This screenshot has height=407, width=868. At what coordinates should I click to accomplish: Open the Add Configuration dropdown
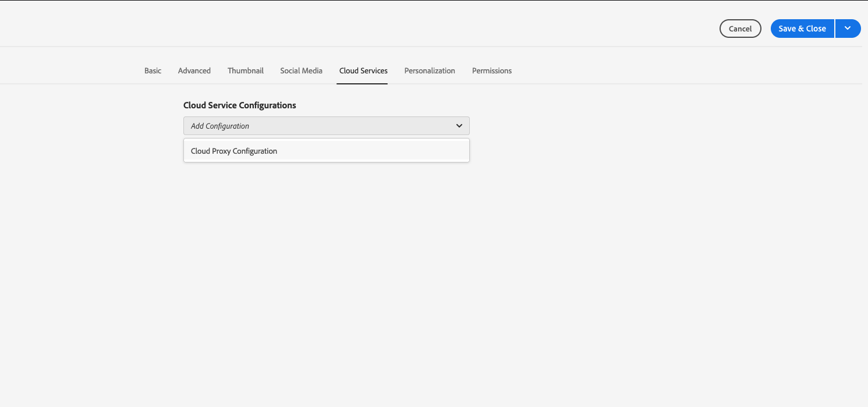coord(326,126)
